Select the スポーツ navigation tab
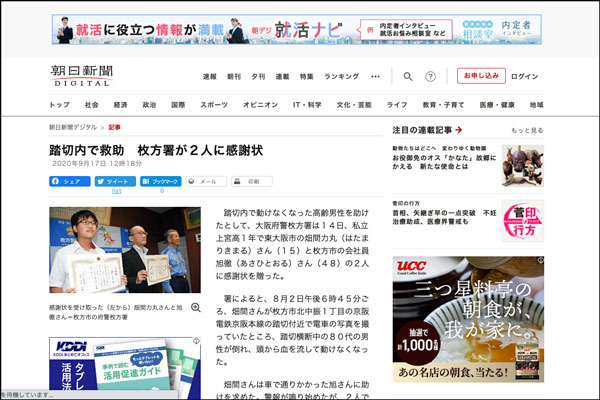 pyautogui.click(x=213, y=104)
